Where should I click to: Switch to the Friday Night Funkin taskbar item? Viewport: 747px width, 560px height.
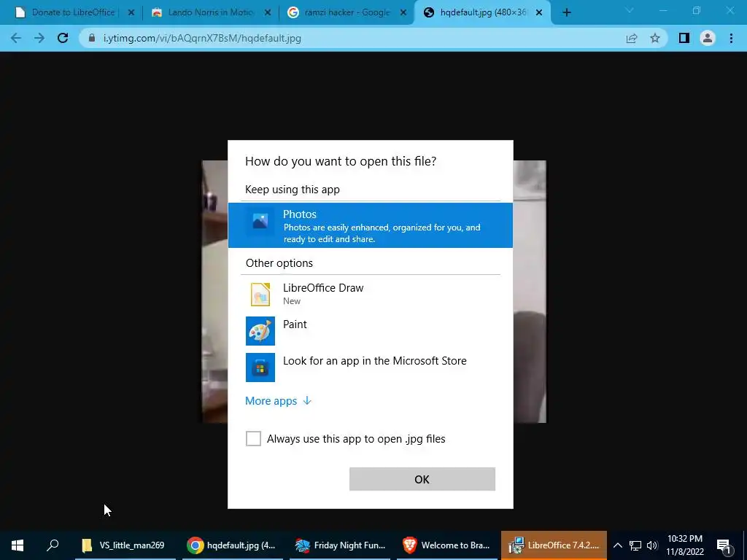[x=339, y=545]
